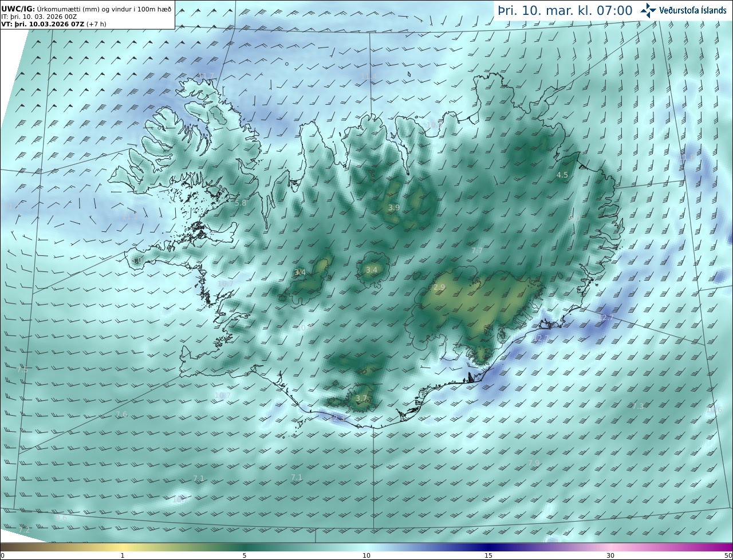Click the Veðurstofa Íslands logo

click(683, 10)
